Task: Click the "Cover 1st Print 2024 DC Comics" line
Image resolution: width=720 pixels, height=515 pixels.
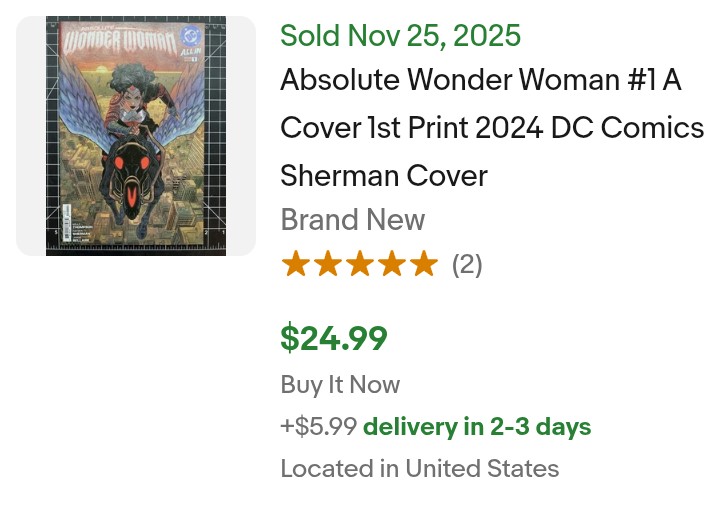Action: (492, 128)
